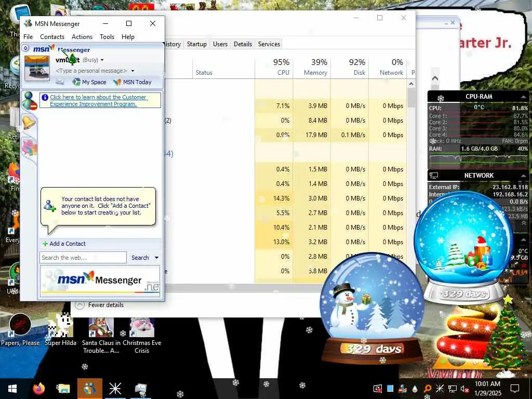
Task: Open the personal message dropdown arrow
Action: click(x=132, y=71)
